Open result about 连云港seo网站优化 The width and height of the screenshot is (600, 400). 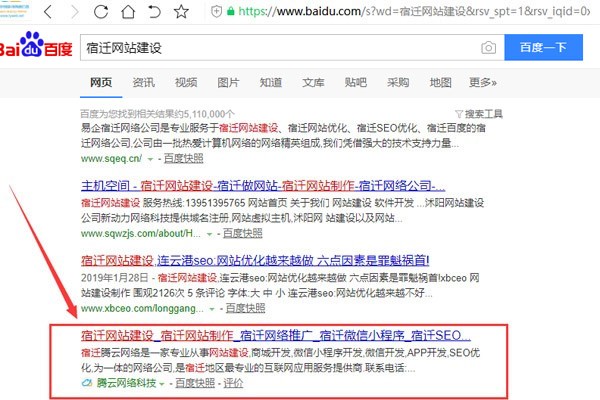point(255,261)
